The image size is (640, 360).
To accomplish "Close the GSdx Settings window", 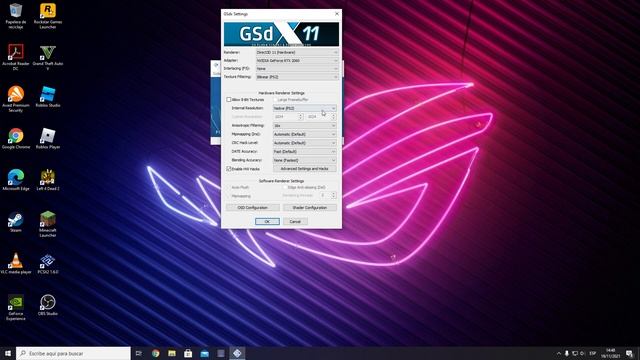I will [x=337, y=14].
